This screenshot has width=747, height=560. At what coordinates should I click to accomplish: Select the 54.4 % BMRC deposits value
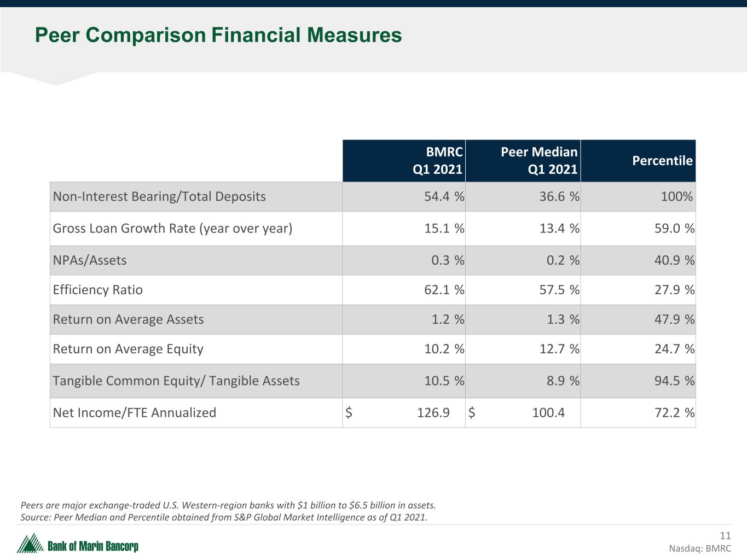pyautogui.click(x=444, y=196)
